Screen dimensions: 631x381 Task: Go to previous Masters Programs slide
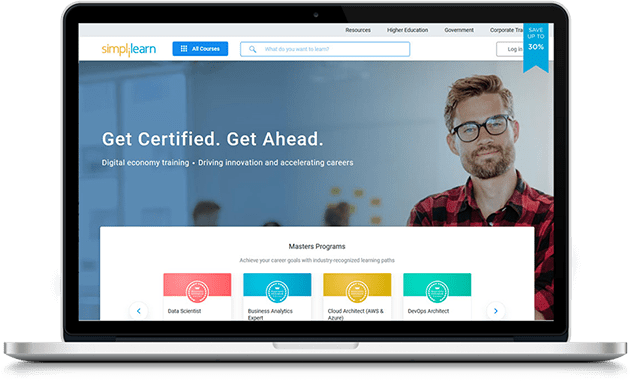pyautogui.click(x=138, y=311)
